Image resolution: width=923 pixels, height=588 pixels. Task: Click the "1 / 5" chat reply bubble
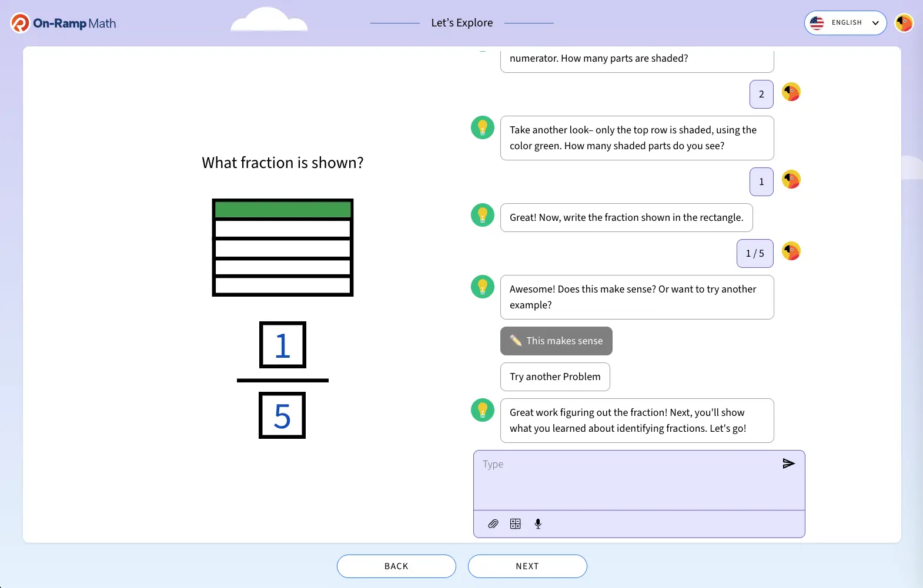tap(755, 254)
